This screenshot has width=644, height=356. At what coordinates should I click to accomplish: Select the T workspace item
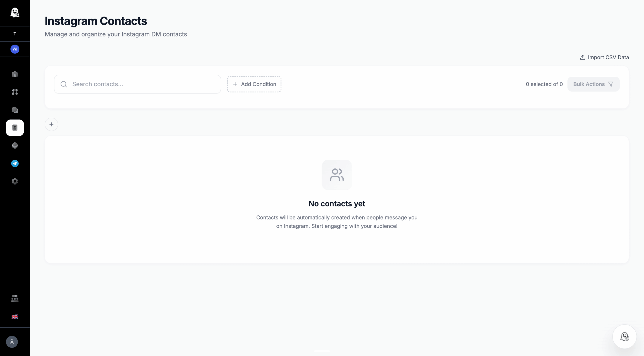[x=15, y=34]
